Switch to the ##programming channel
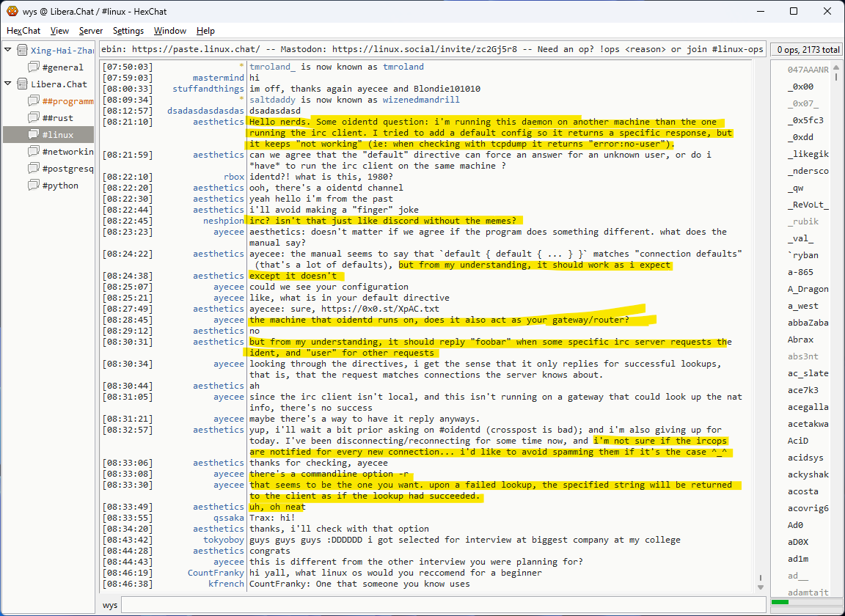Viewport: 845px width, 616px height. tap(67, 101)
